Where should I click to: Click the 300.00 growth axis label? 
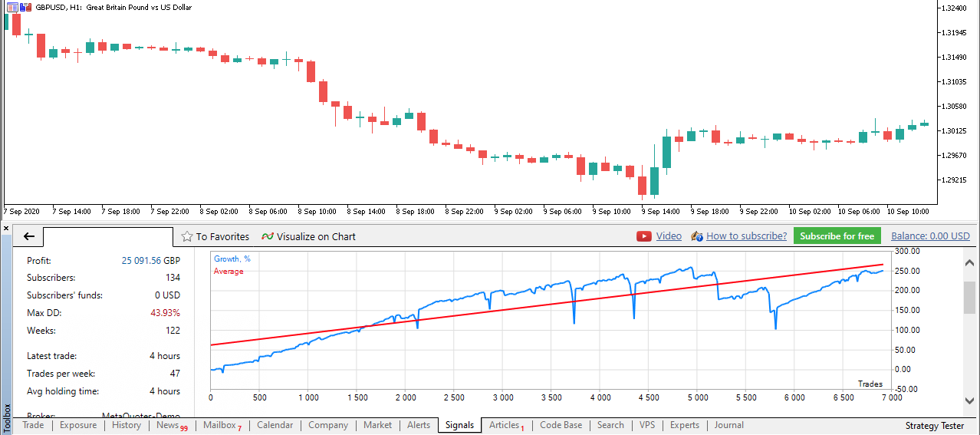(x=906, y=251)
